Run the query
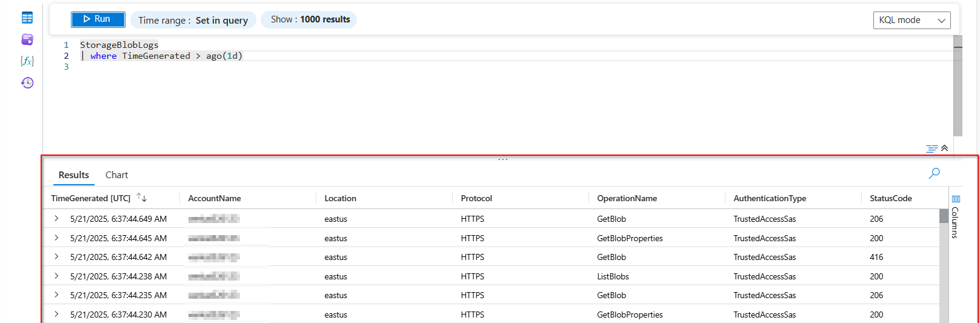The height and width of the screenshot is (323, 980). [x=98, y=19]
